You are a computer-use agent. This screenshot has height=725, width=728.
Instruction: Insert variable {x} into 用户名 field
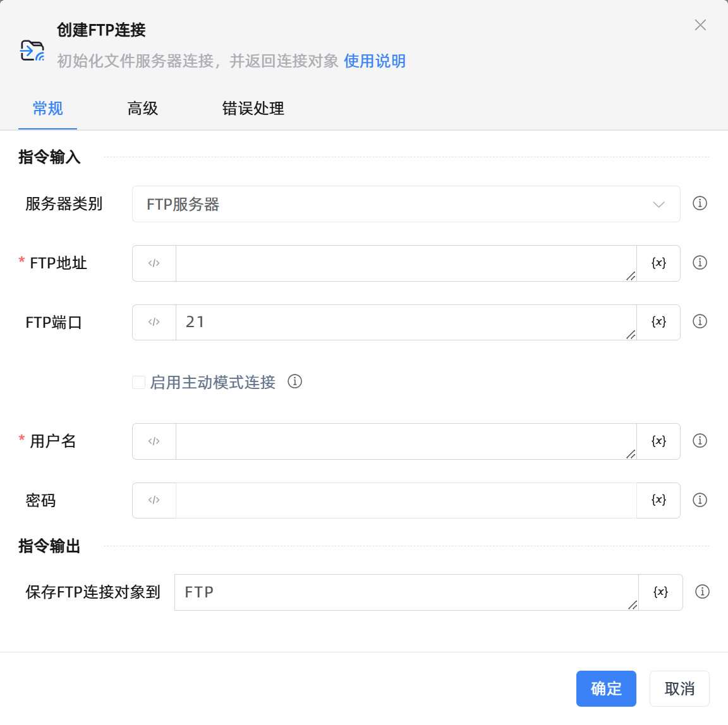[x=658, y=441]
